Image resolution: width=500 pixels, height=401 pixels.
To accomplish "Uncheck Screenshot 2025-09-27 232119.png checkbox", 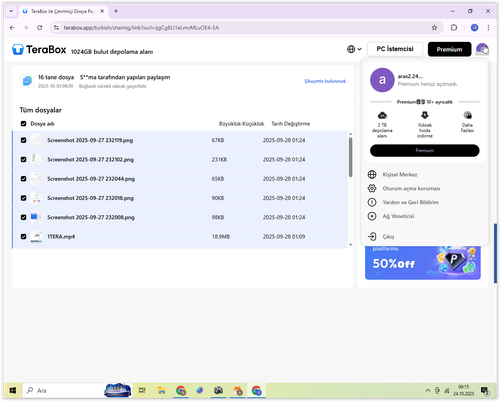I will 23,140.
